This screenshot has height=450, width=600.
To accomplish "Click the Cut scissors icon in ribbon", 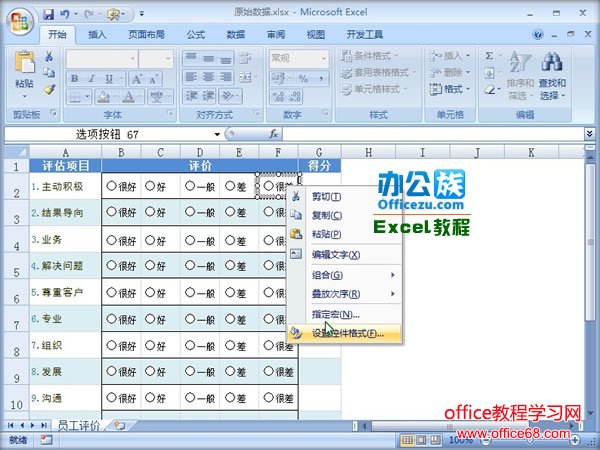I will (49, 57).
